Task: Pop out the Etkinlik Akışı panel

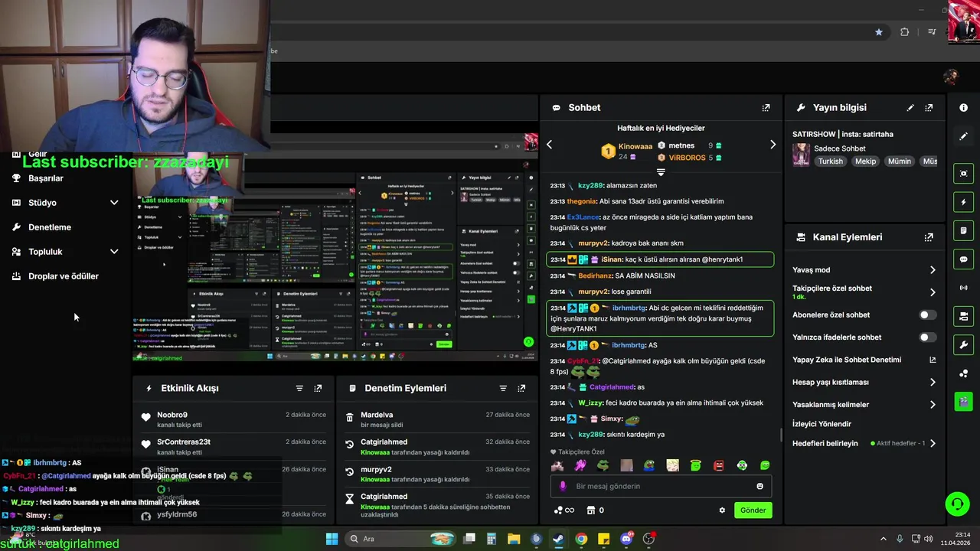Action: pos(318,388)
